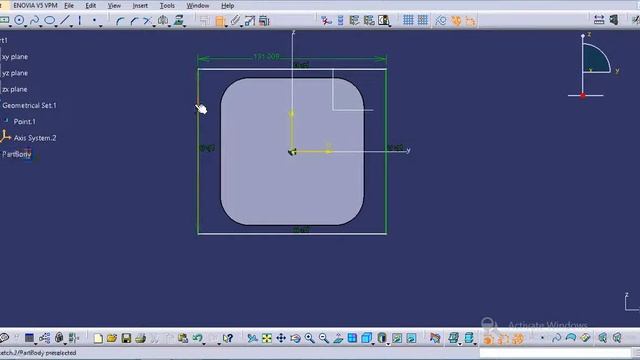
Task: Open the Edit menu
Action: (91, 6)
